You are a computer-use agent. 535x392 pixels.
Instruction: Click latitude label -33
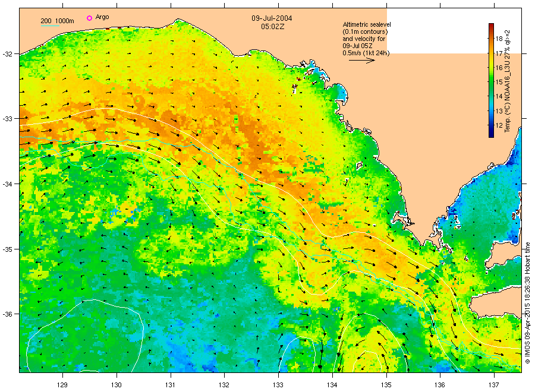[x=7, y=119]
